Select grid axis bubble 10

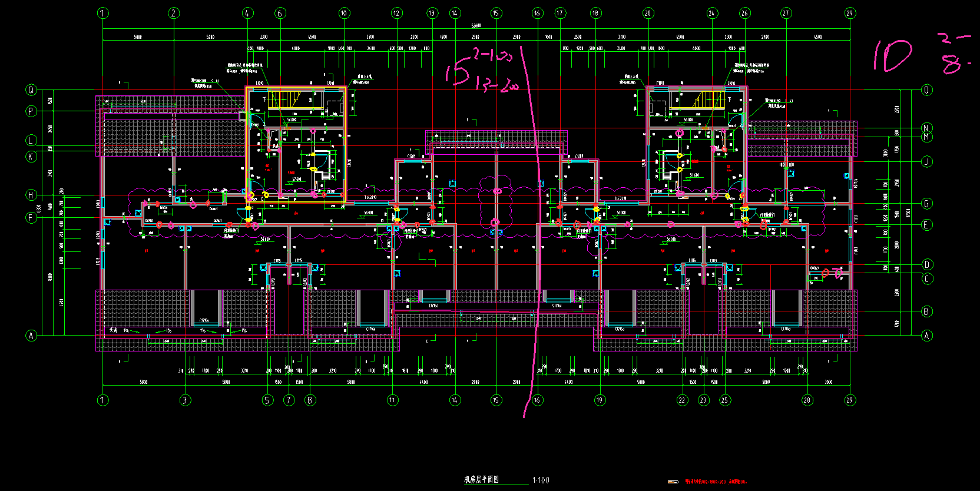point(344,13)
